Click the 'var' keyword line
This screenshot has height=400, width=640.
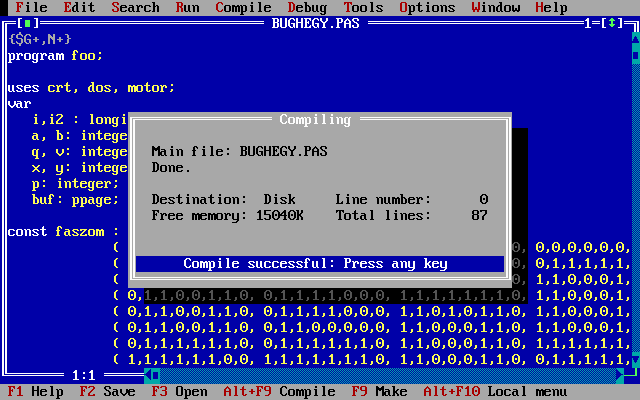point(20,104)
